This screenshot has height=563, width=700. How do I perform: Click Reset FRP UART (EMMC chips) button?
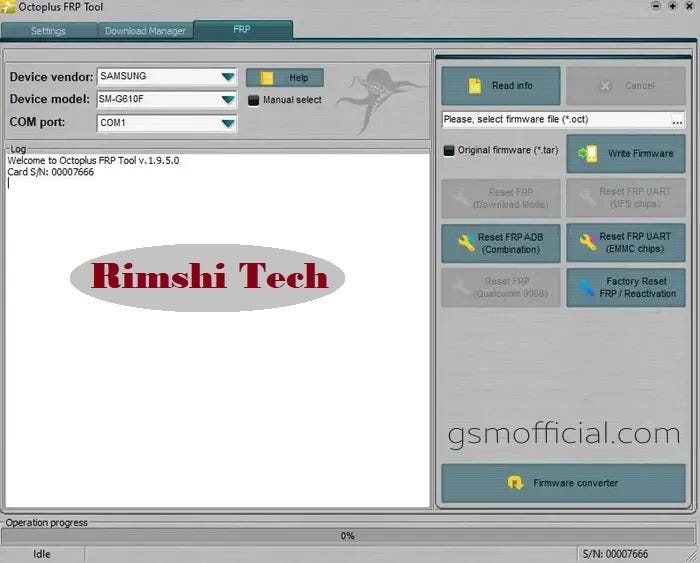[626, 242]
